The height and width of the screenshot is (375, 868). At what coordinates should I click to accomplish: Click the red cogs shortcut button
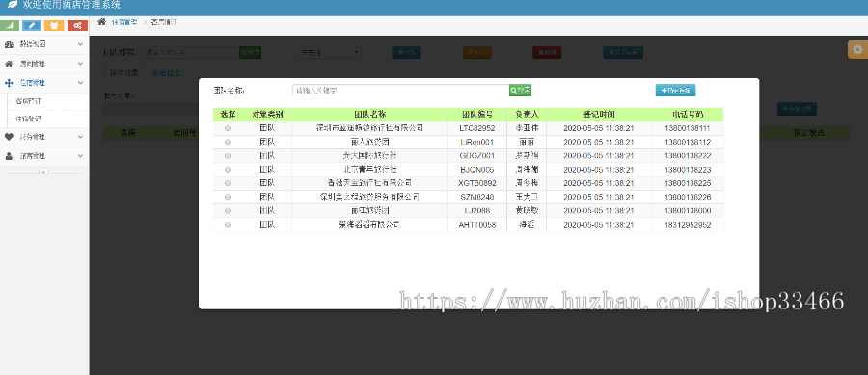coord(77,25)
